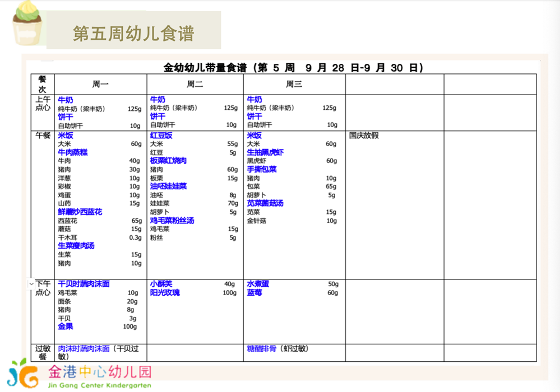The height and width of the screenshot is (392, 560).
Task: Click the dish name 鸡毛菜粉丝汤
Action: 172,221
